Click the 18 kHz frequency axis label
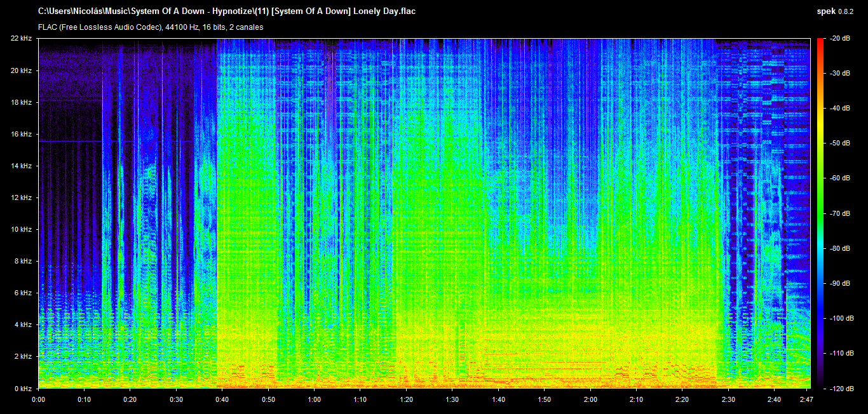Screen dimensions: 868x414 [21, 102]
